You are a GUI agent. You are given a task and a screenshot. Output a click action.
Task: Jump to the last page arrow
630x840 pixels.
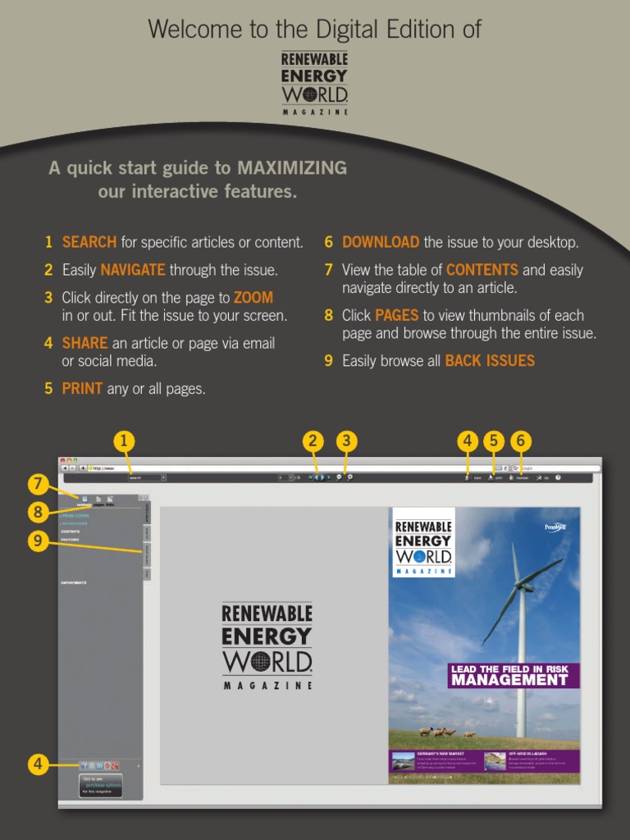[x=329, y=477]
